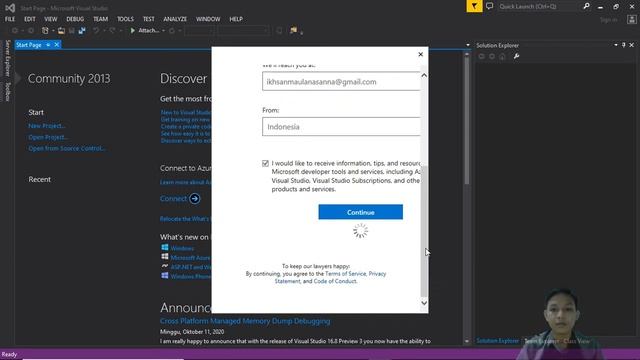Image resolution: width=640 pixels, height=360 pixels.
Task: Click the Navigate Backward toolbar icon
Action: tap(15, 31)
